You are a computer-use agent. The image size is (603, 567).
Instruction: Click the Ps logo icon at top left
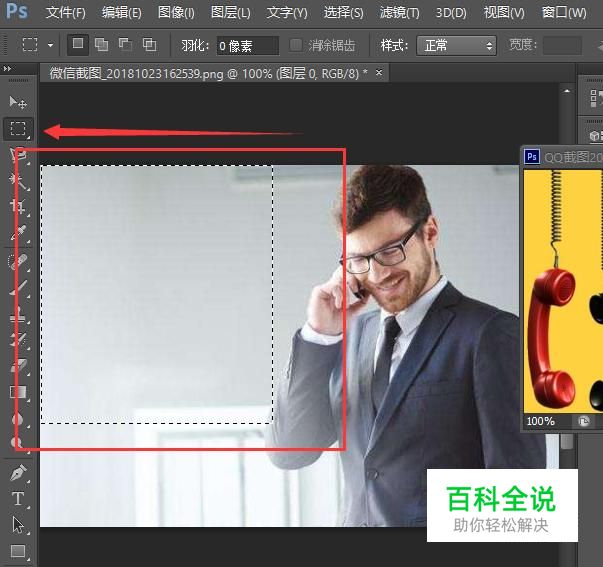pyautogui.click(x=17, y=11)
